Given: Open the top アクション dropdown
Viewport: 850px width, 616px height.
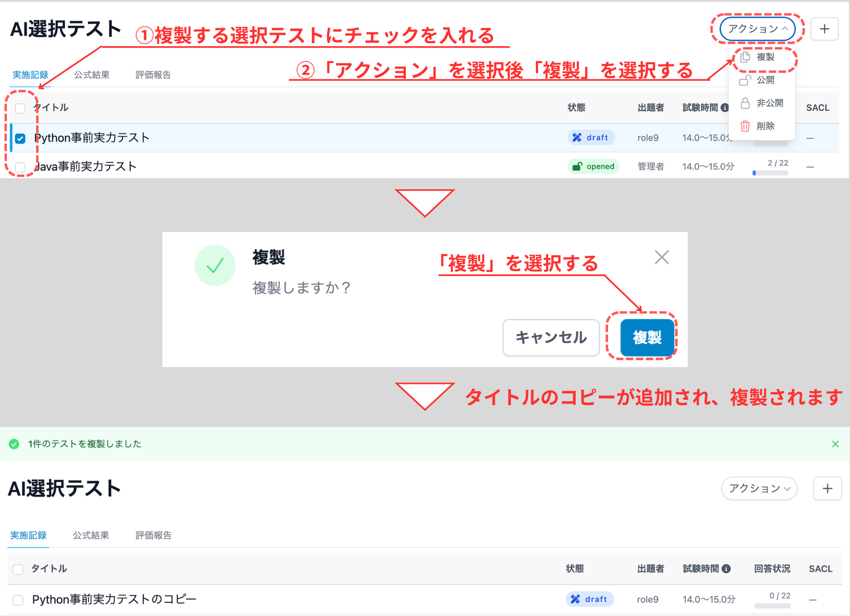Looking at the screenshot, I should click(757, 29).
